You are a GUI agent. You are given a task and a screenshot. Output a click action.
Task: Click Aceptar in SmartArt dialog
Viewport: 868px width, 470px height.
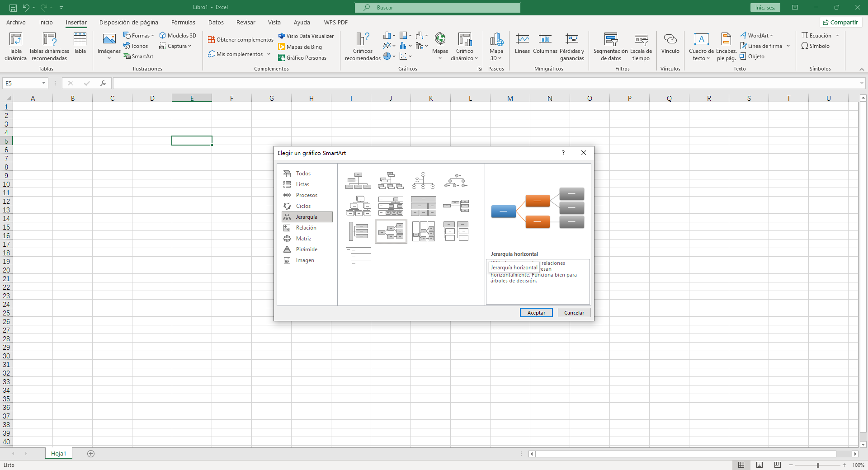[536, 313]
